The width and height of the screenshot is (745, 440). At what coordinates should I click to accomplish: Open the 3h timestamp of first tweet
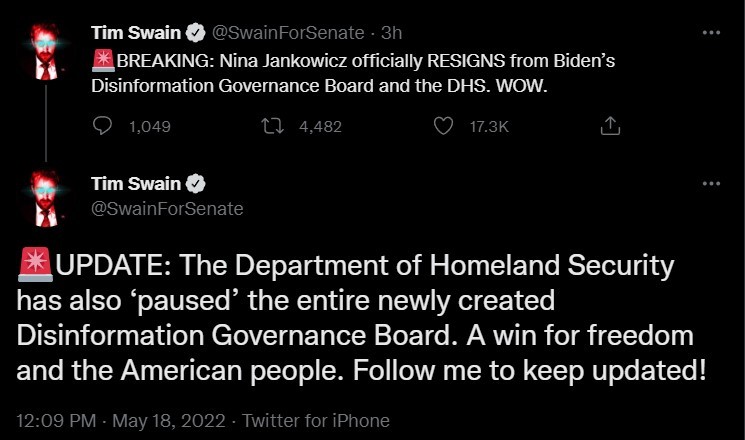392,33
